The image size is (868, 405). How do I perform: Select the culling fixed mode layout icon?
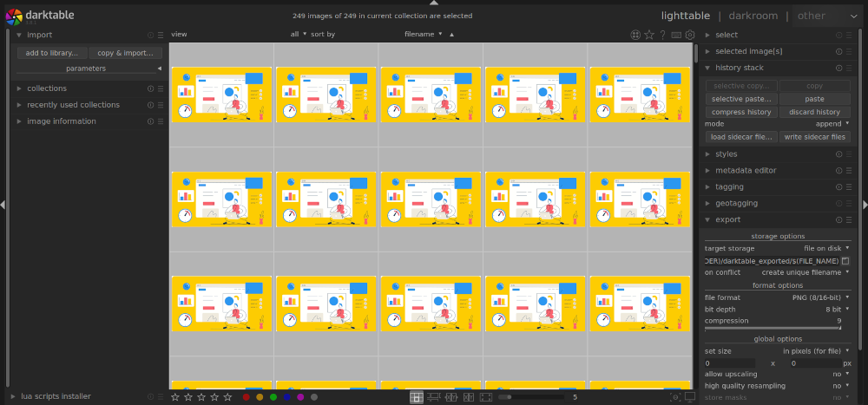coord(451,396)
